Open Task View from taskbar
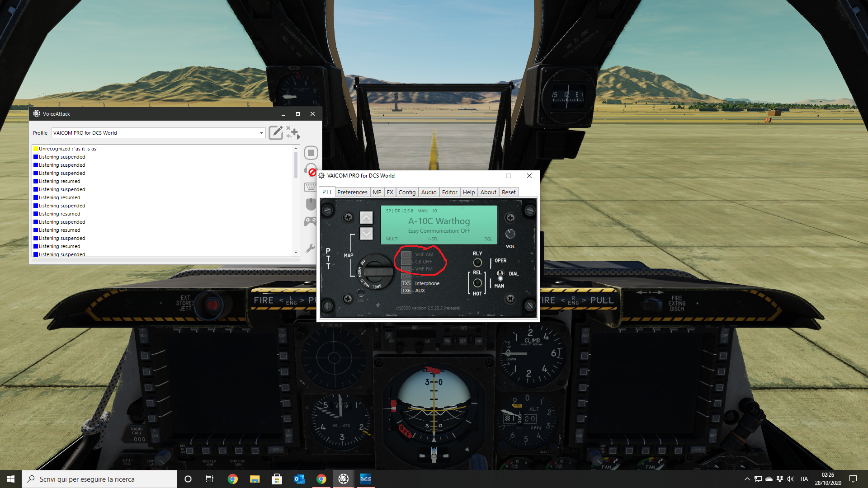The height and width of the screenshot is (488, 868). 210,479
